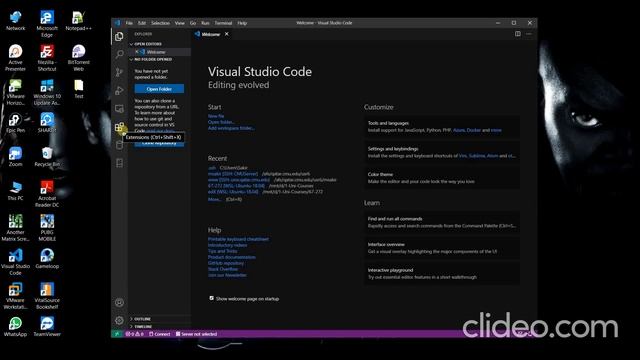Click the split editor icon
The image size is (640, 360).
click(518, 34)
